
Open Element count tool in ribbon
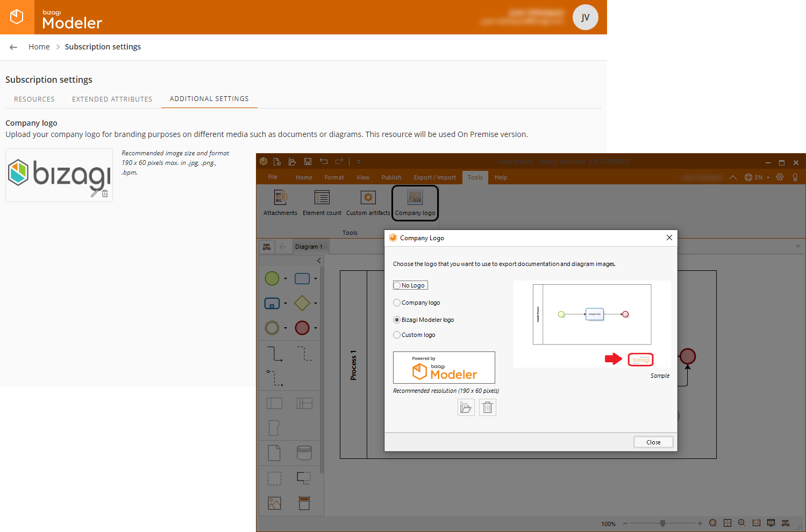click(322, 203)
